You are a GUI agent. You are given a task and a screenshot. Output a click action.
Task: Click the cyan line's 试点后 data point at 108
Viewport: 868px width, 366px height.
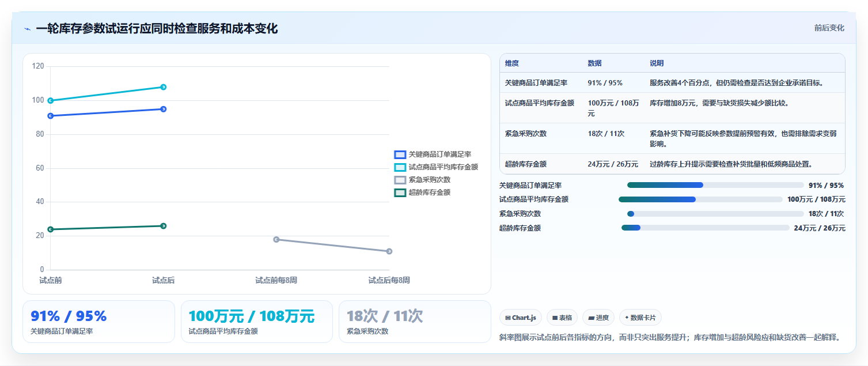point(164,87)
